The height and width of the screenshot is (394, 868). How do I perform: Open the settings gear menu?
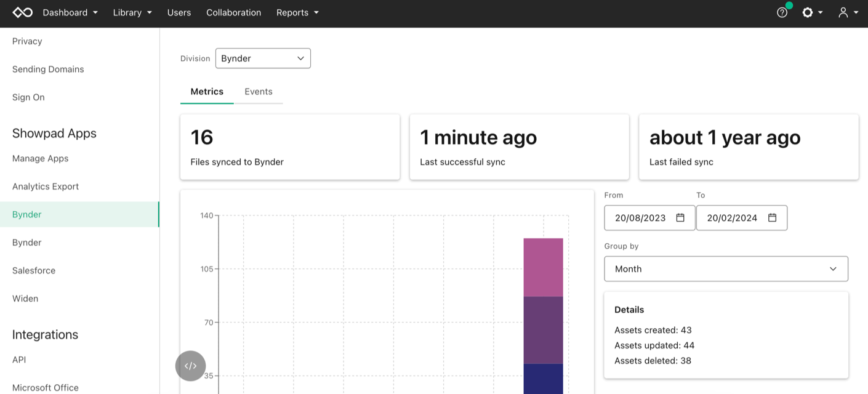pos(812,12)
